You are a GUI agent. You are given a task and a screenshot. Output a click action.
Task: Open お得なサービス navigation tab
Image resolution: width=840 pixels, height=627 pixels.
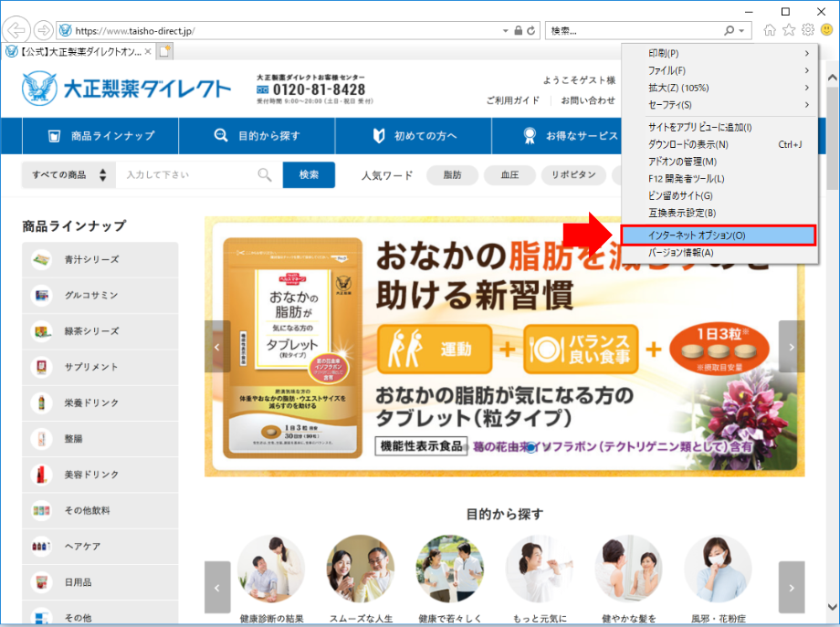pyautogui.click(x=557, y=136)
